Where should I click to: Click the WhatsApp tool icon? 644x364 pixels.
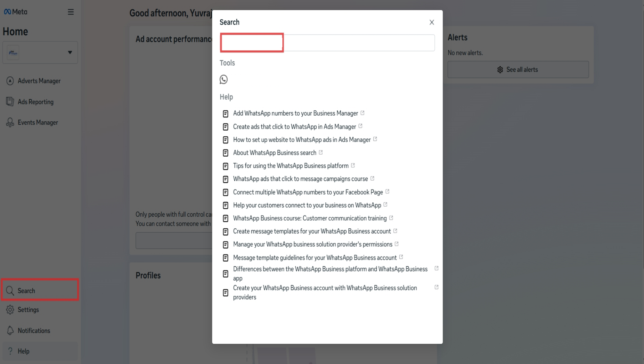coord(224,79)
